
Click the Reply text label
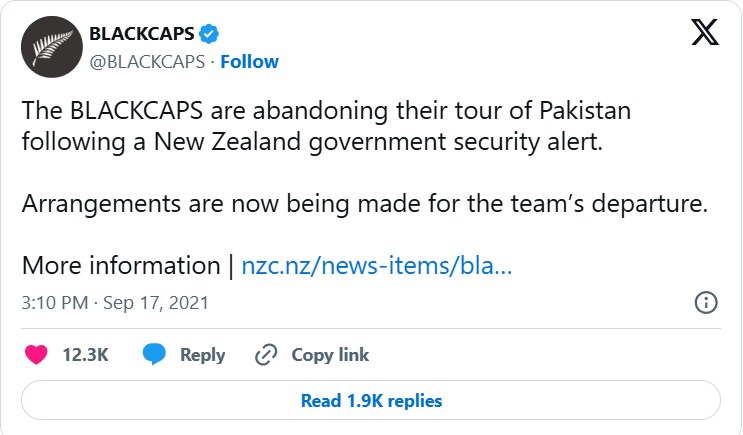[x=202, y=354]
